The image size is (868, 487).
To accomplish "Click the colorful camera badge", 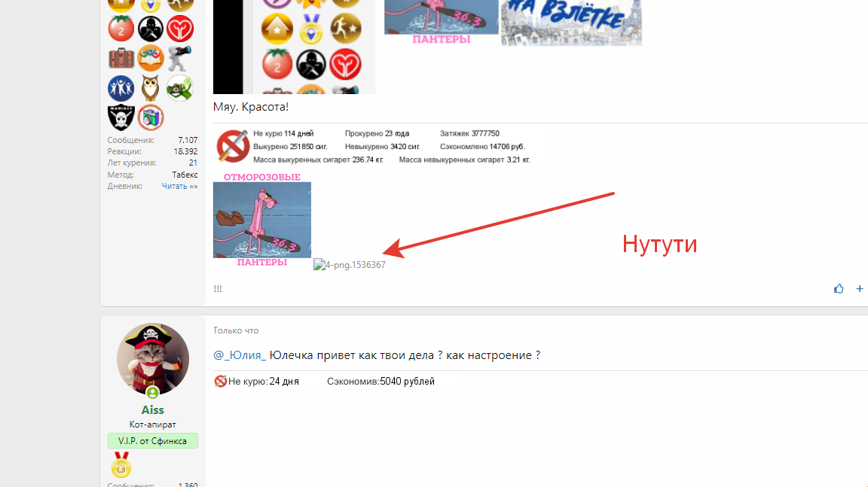I will point(150,117).
